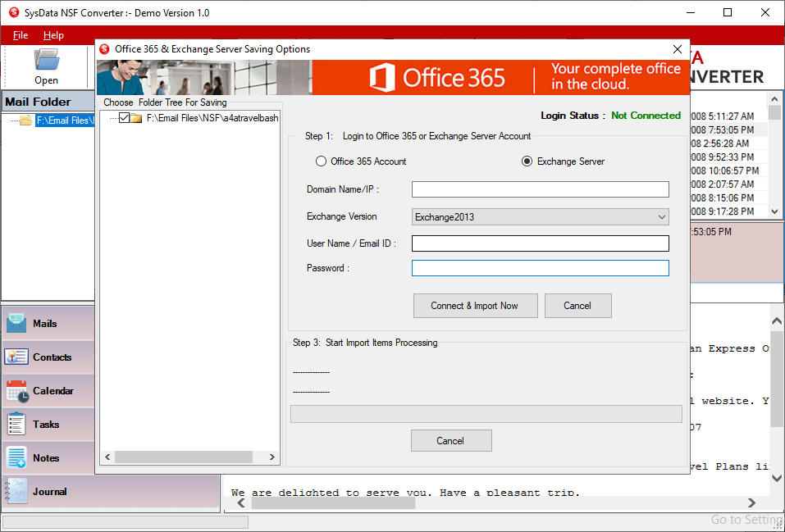
Task: Click the folder tree scroll right arrow
Action: tap(272, 457)
